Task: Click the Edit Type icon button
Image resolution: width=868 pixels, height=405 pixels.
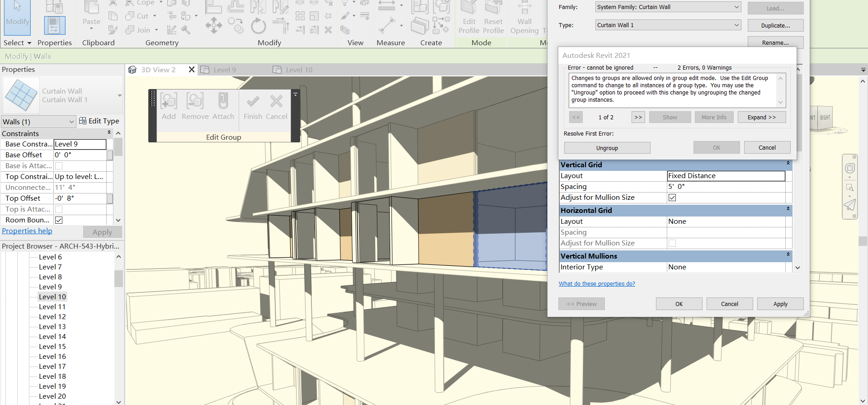Action: 99,121
